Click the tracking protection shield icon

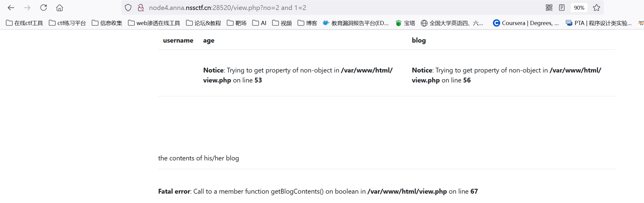[128, 8]
